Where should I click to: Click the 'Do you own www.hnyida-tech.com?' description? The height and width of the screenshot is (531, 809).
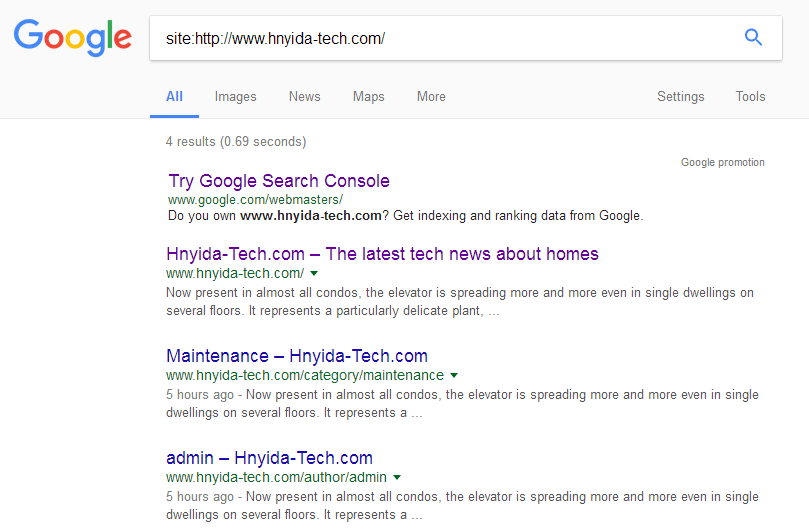point(406,216)
